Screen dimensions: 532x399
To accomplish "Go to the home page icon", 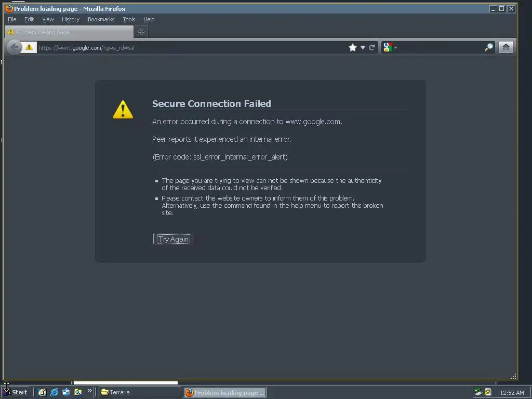I will point(506,47).
